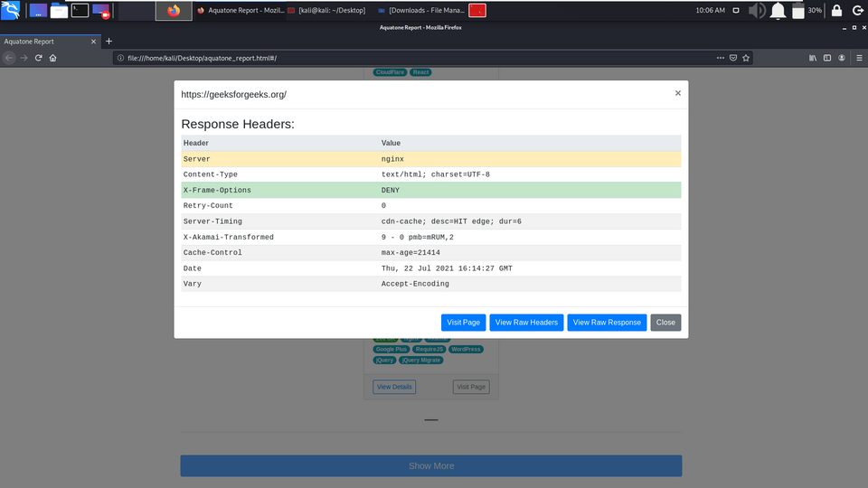This screenshot has width=868, height=488.
Task: Bookmark this page with the star
Action: (x=746, y=58)
